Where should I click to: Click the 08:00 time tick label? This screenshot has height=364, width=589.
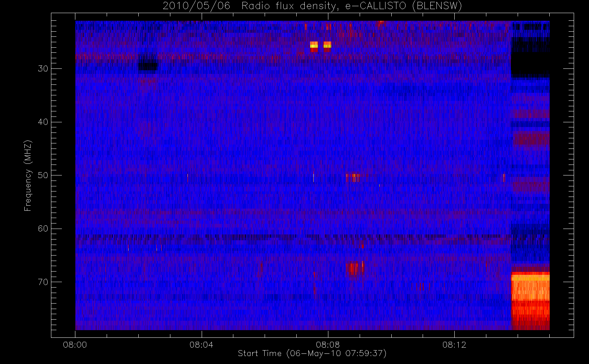pyautogui.click(x=75, y=345)
